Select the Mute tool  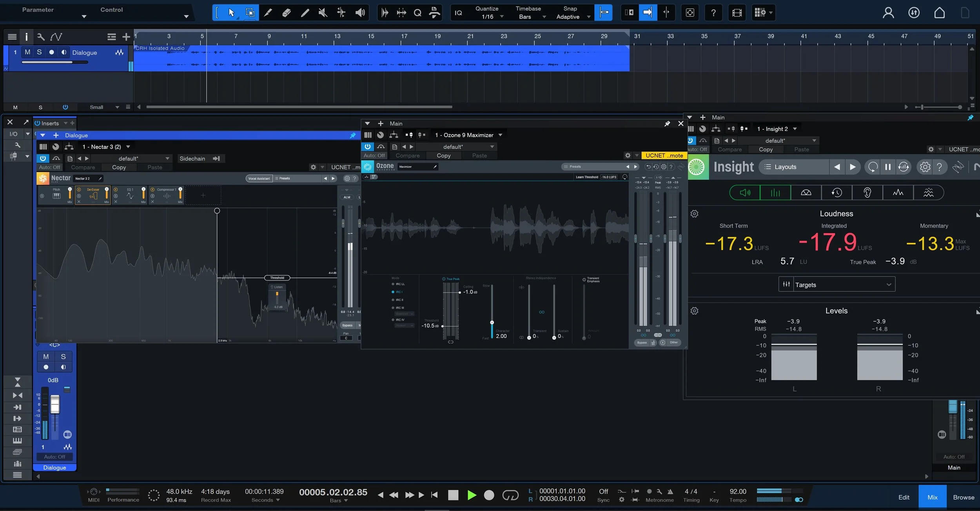coord(323,13)
